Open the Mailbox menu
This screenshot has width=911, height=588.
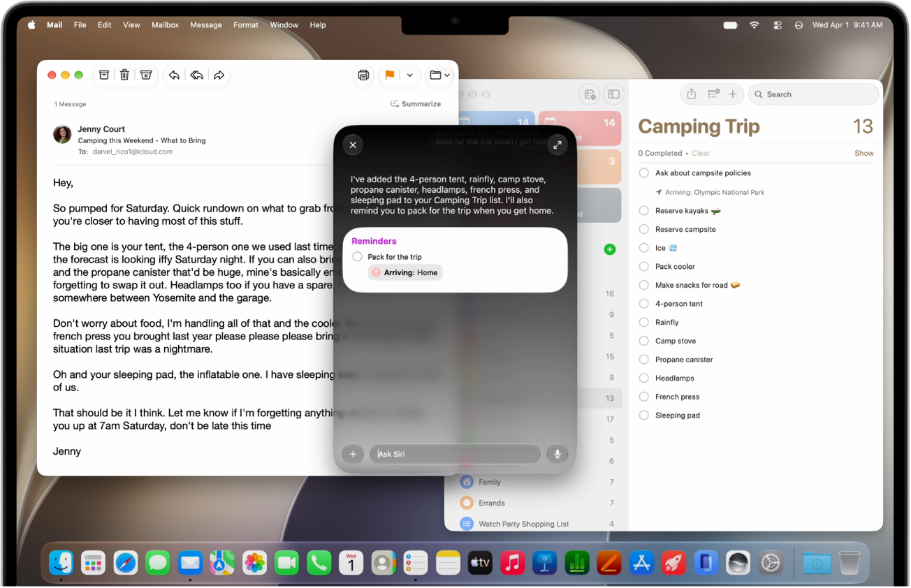point(165,24)
